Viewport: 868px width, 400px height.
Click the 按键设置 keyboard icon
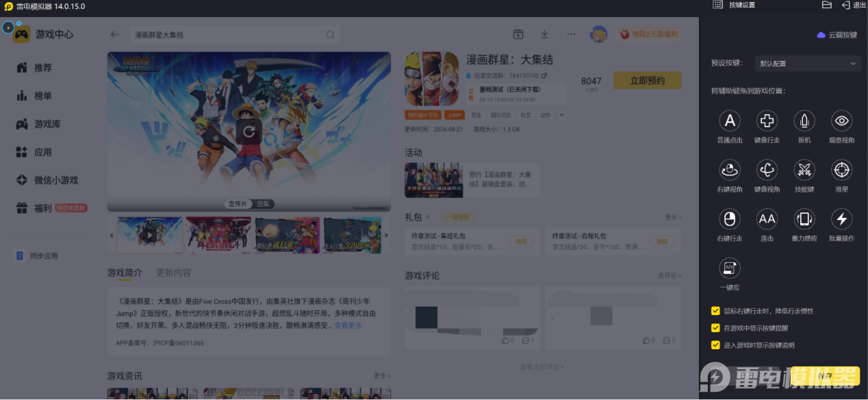point(717,5)
